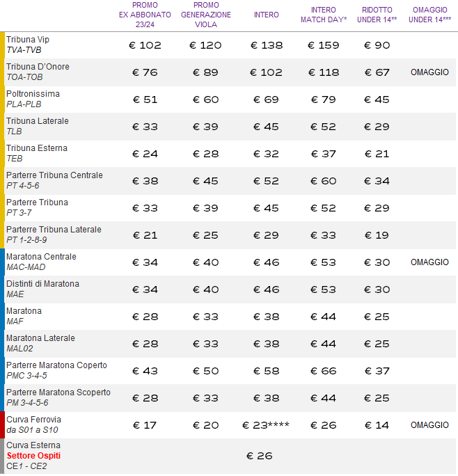Click the RIDOTTO UNDER 14** header
The height and width of the screenshot is (476, 458).
coord(377,15)
